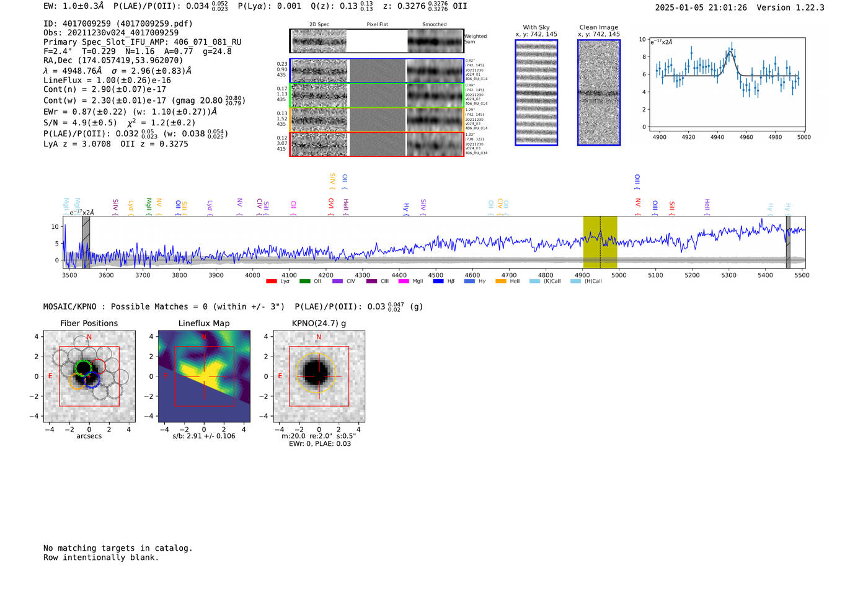Click the Gaussian fit peak in the line plot

point(730,53)
